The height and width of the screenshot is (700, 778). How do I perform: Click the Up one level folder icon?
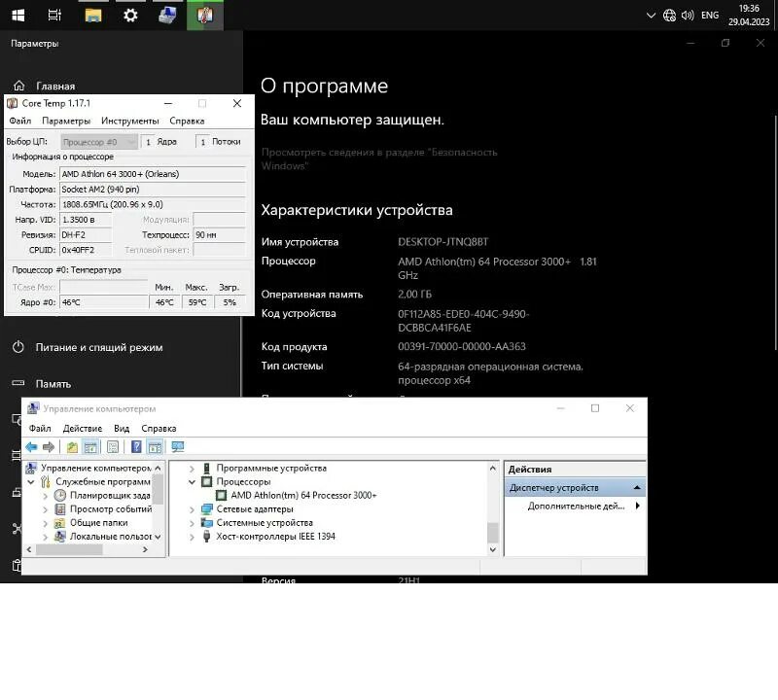point(72,447)
